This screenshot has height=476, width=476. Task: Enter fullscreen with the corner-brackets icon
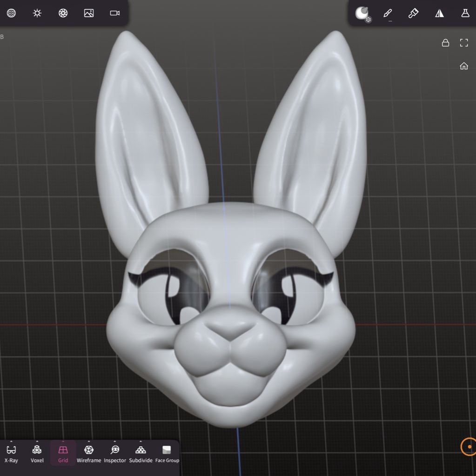tap(464, 43)
